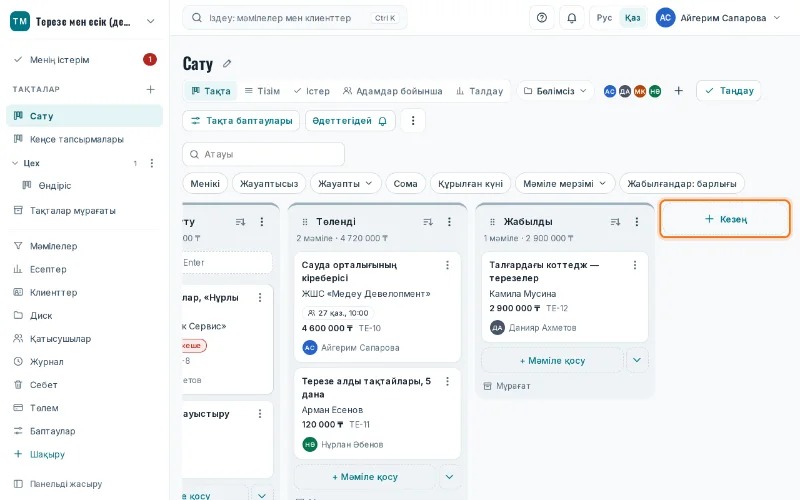Switch to Адамдар бойынша view tab
The image size is (800, 500).
click(392, 91)
